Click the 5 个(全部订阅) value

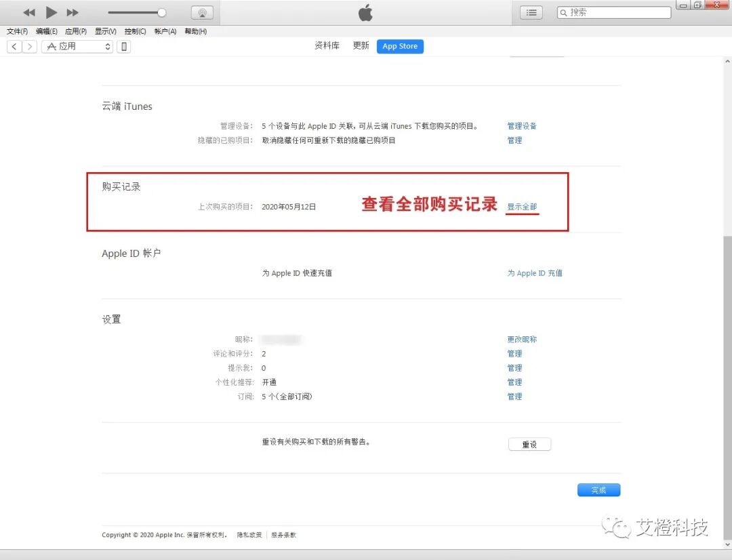click(287, 397)
